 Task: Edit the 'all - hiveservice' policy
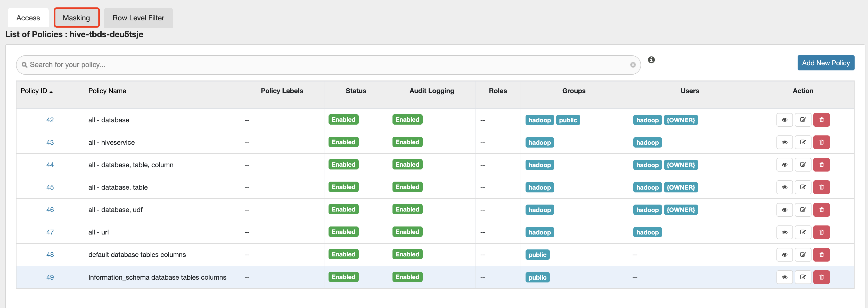803,142
